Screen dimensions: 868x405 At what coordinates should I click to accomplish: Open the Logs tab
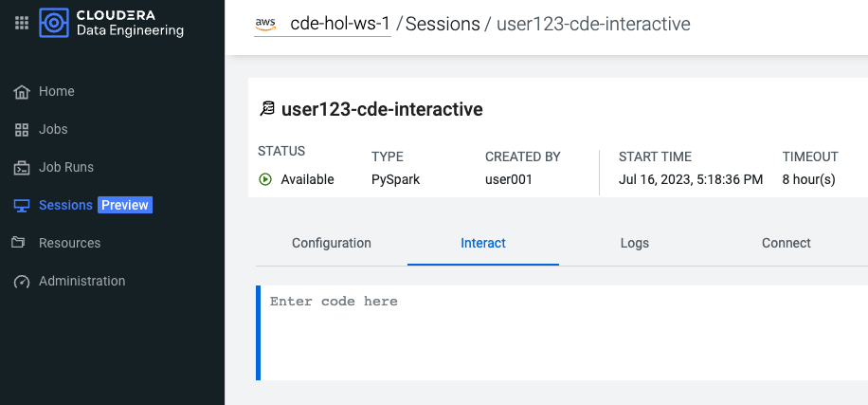click(634, 243)
